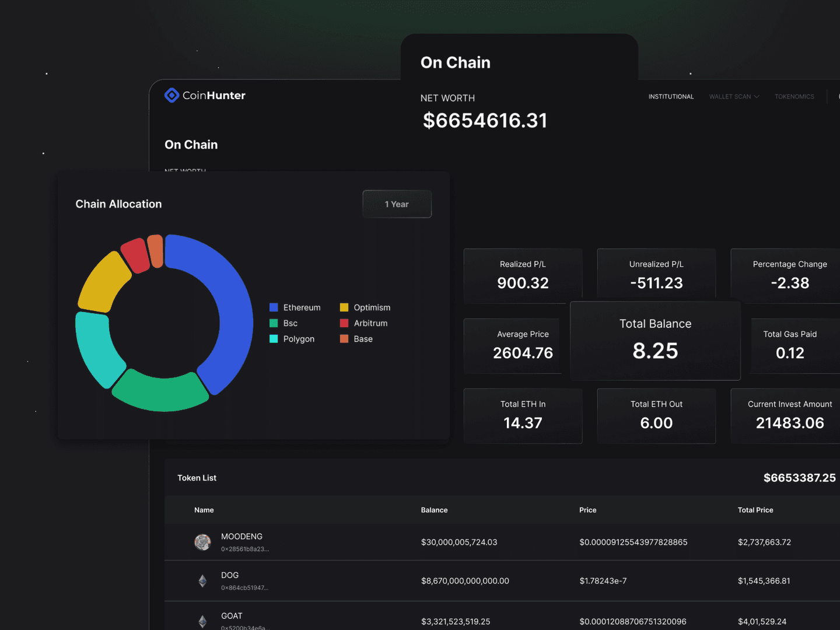Click the CoinHunter logo icon
This screenshot has height=630, width=840.
[171, 94]
